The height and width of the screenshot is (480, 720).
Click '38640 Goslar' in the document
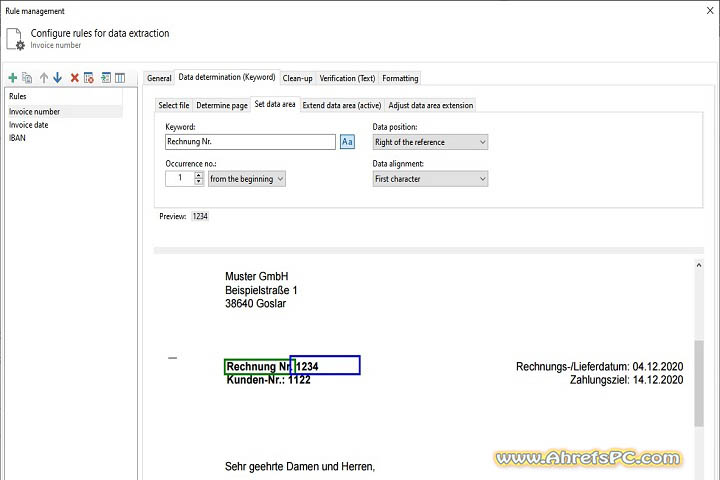255,304
